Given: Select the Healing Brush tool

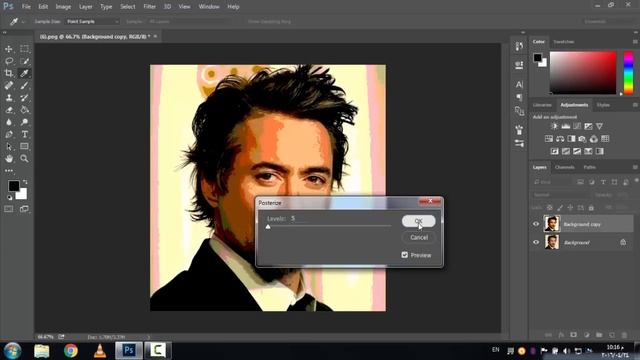Looking at the screenshot, I should coord(9,86).
